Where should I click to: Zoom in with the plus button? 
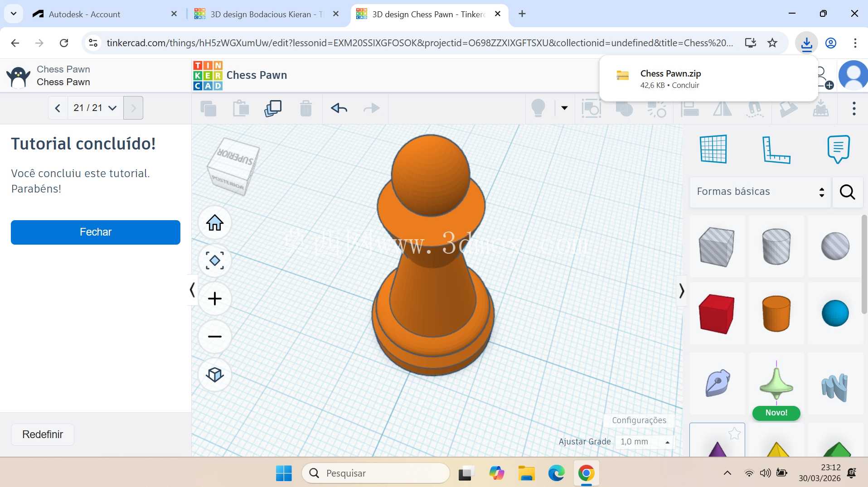[x=215, y=299]
